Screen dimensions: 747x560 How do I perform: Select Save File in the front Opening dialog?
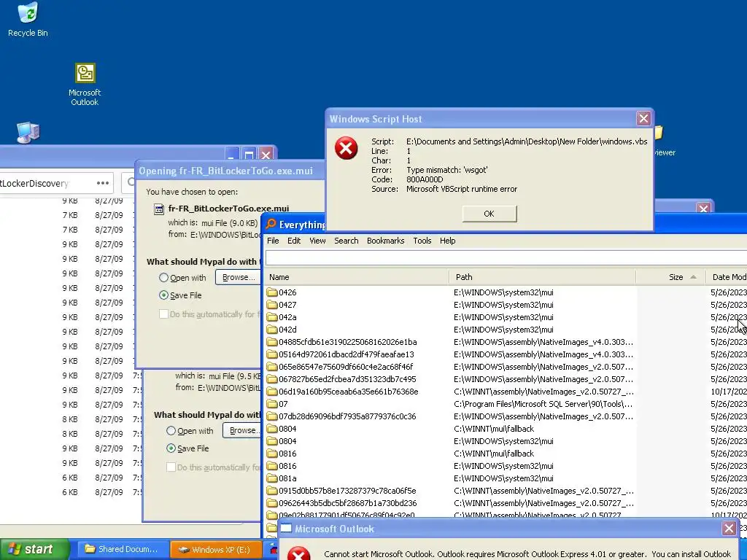[x=164, y=295]
